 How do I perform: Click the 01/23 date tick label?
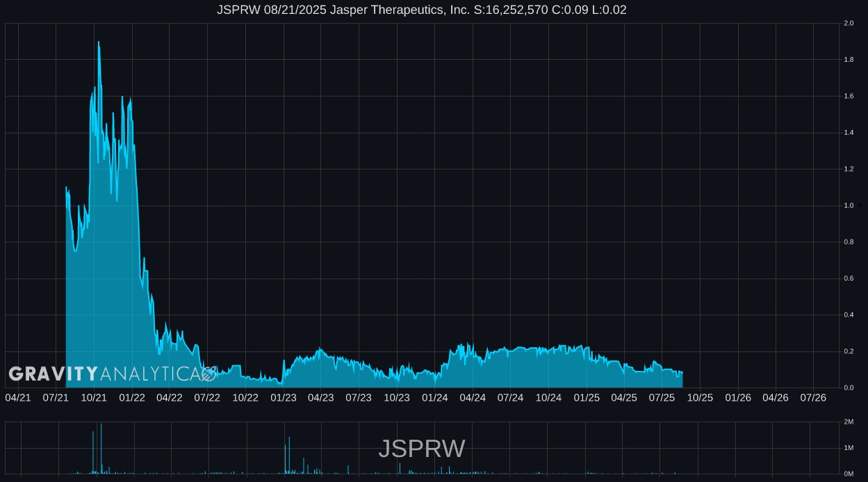284,397
